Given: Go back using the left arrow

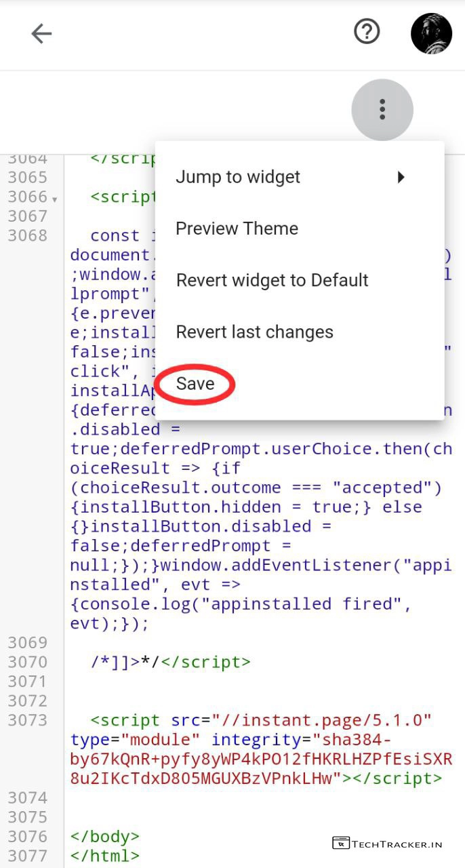Looking at the screenshot, I should tap(41, 33).
